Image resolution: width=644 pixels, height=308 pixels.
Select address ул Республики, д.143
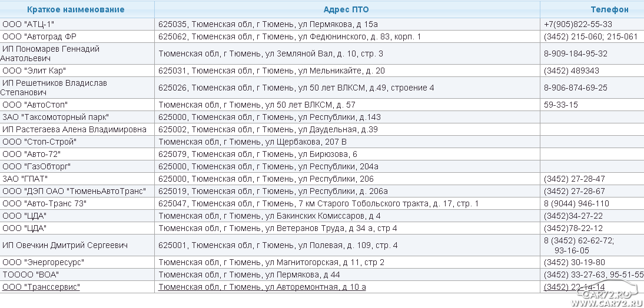[270, 117]
